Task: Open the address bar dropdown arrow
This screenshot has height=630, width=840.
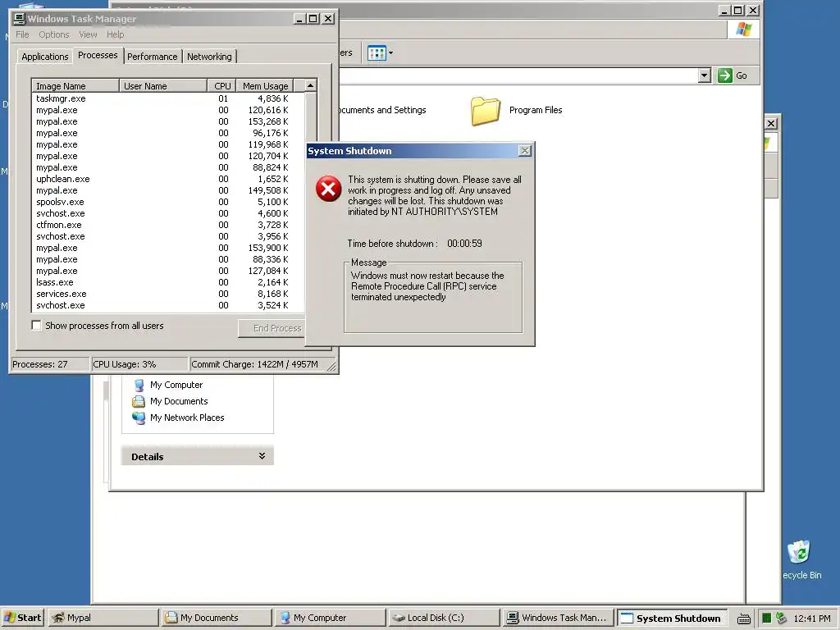Action: point(705,75)
